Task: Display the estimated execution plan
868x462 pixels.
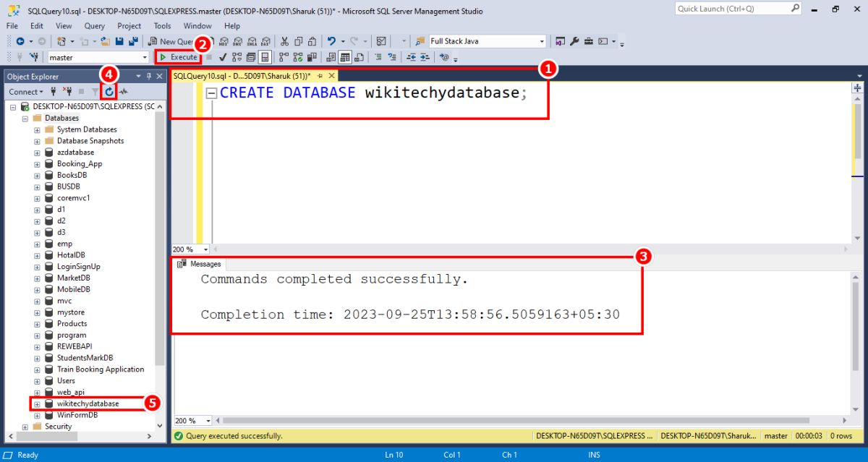Action: tap(237, 57)
